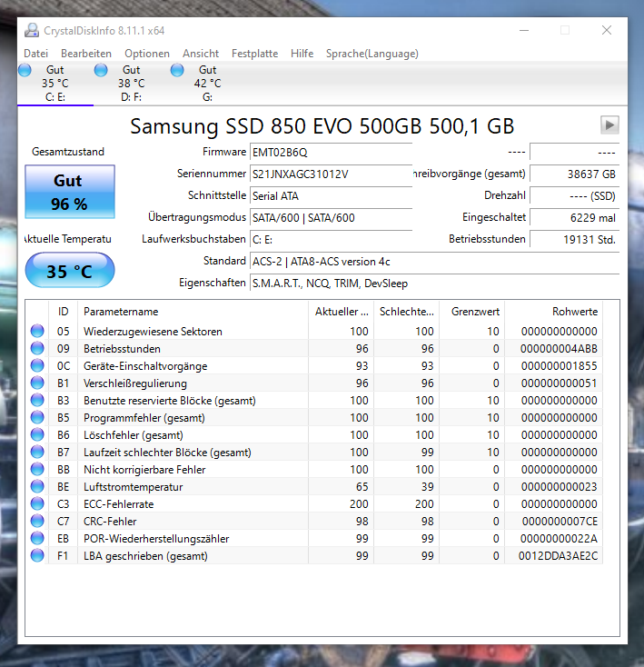This screenshot has height=667, width=644.
Task: Click the Firmware field EMT02B6Q
Action: [332, 153]
